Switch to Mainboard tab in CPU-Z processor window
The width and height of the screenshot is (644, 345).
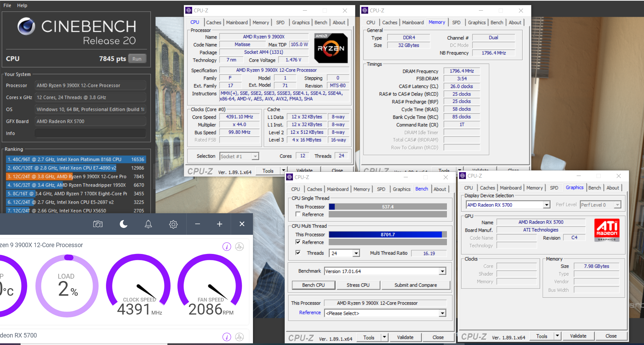237,23
